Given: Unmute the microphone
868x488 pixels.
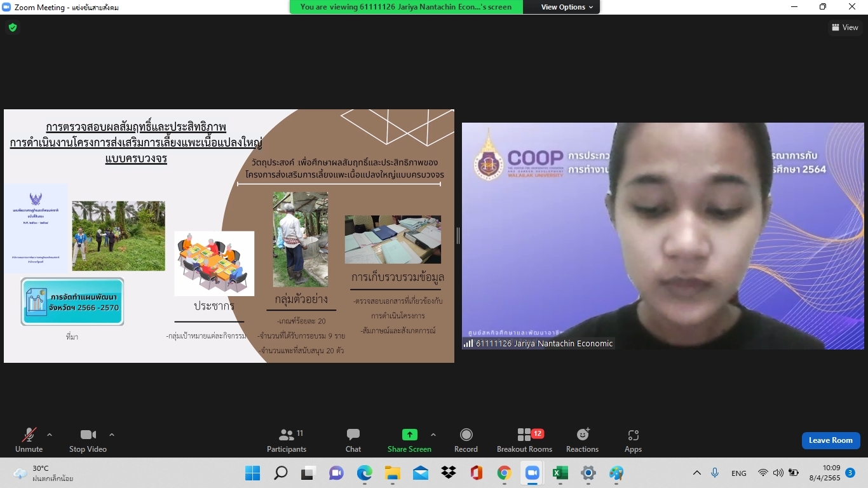Looking at the screenshot, I should pos(29,440).
